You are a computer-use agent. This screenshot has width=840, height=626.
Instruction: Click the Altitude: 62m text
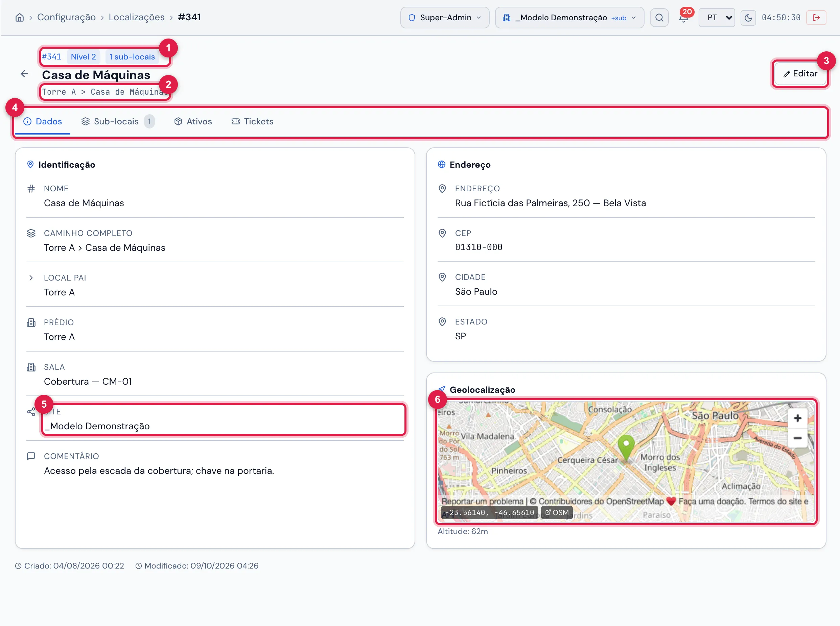tap(463, 531)
